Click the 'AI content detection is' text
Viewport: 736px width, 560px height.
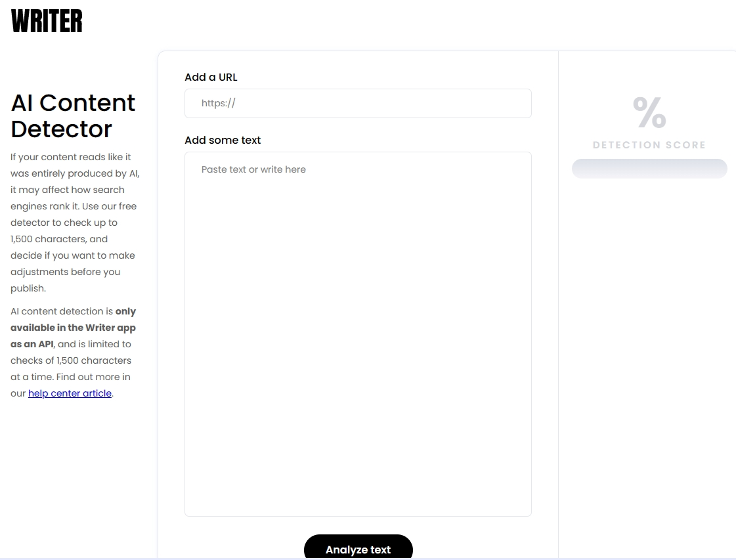point(62,311)
